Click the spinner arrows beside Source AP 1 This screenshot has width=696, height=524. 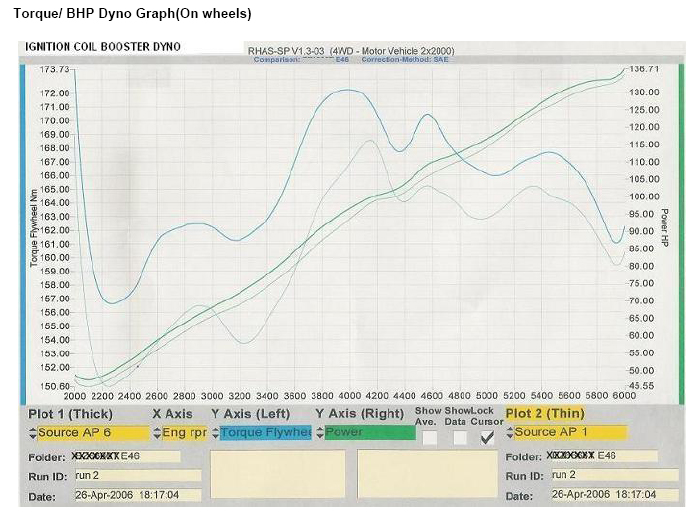point(511,433)
